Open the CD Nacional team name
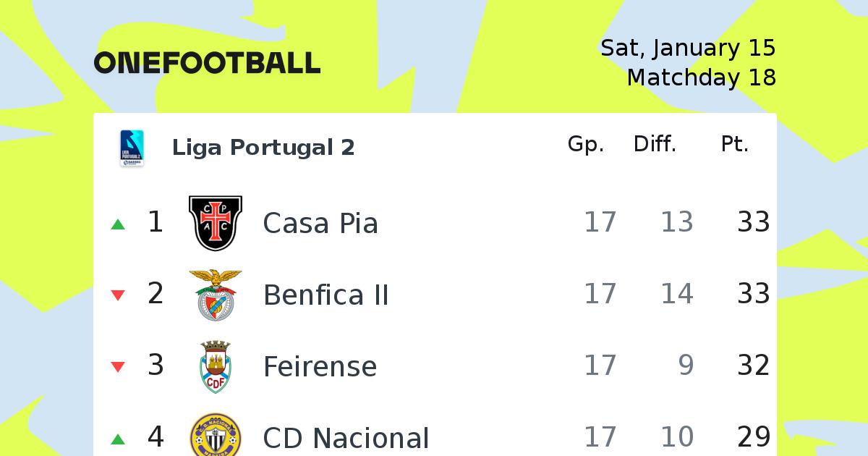 [346, 438]
